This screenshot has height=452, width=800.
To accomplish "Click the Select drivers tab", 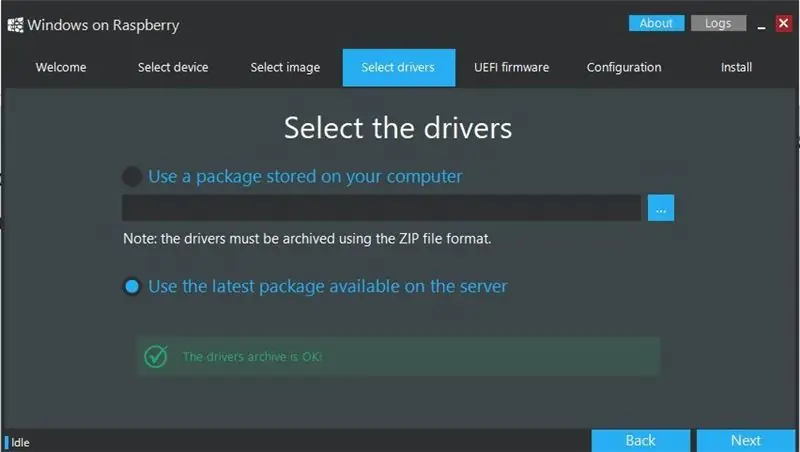I will (398, 67).
